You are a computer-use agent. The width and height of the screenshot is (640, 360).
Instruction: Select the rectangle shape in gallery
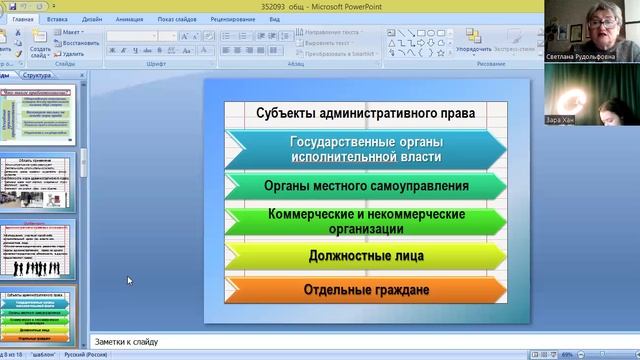(x=421, y=33)
